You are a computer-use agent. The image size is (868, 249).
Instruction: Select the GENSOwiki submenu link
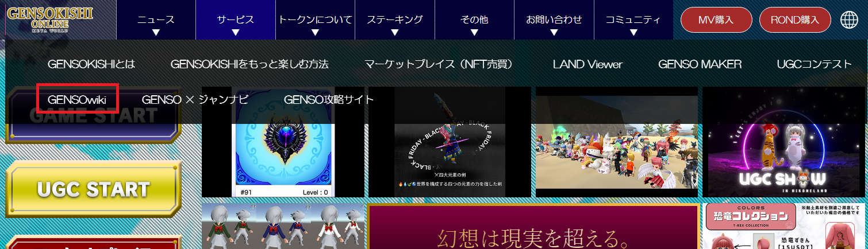[77, 99]
